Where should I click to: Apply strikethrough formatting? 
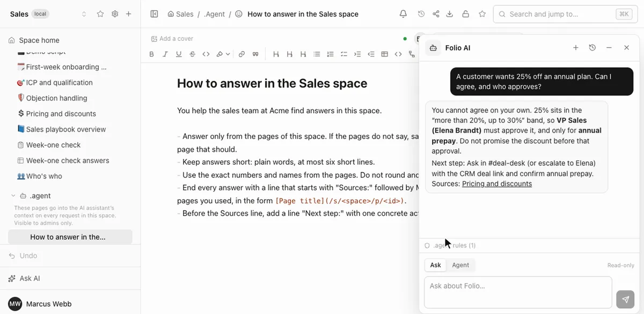(x=192, y=54)
